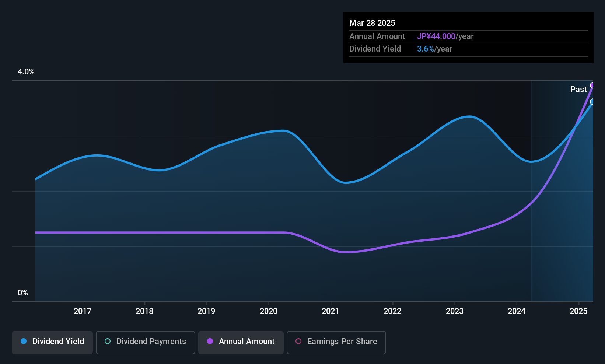Click the 2017 axis label
The image size is (605, 364).
[x=83, y=311]
